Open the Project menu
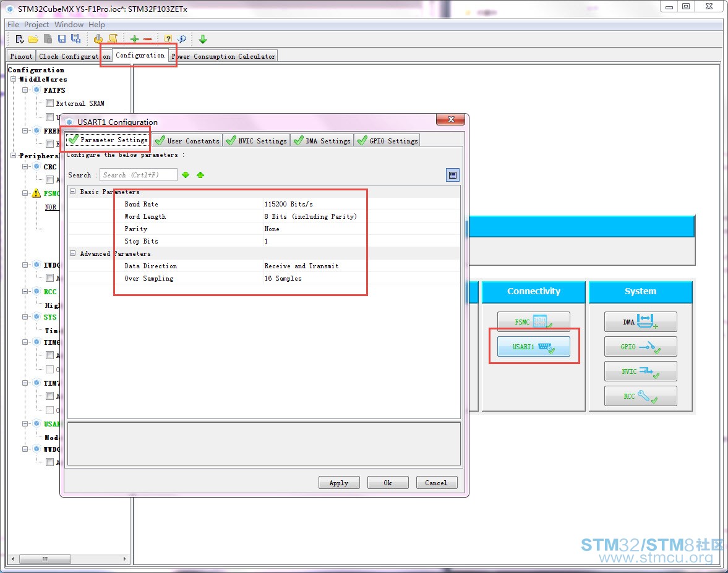Viewport: 728px width, 573px height. click(x=36, y=25)
